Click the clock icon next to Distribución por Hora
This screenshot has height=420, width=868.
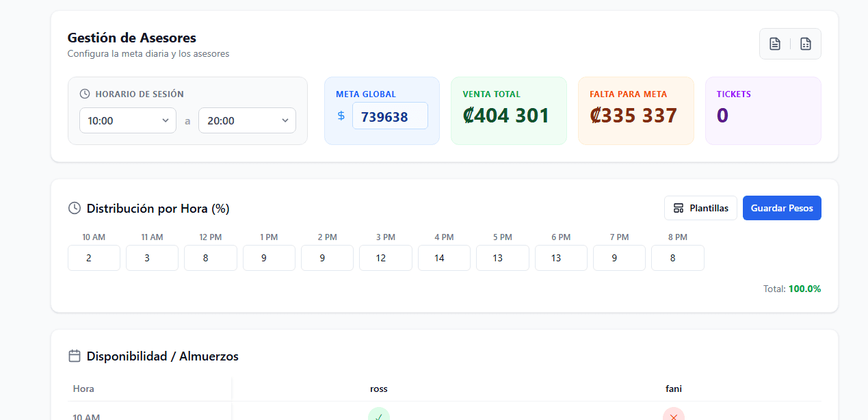click(75, 208)
